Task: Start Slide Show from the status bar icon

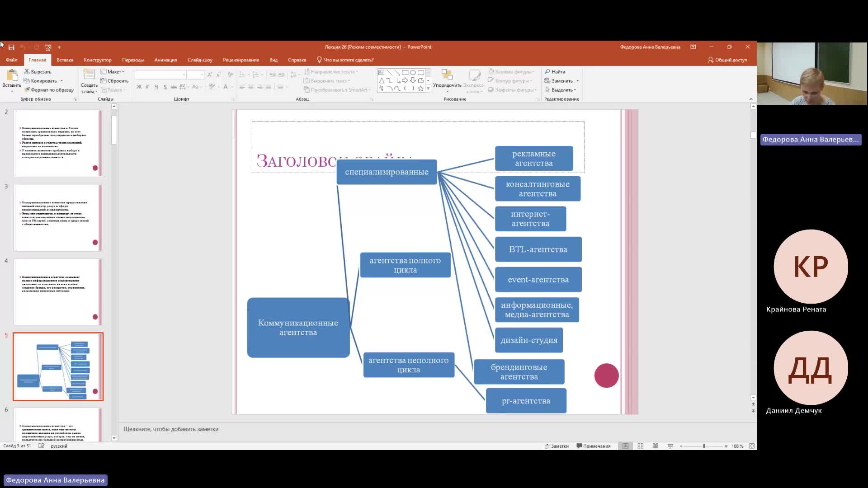Action: (670, 446)
